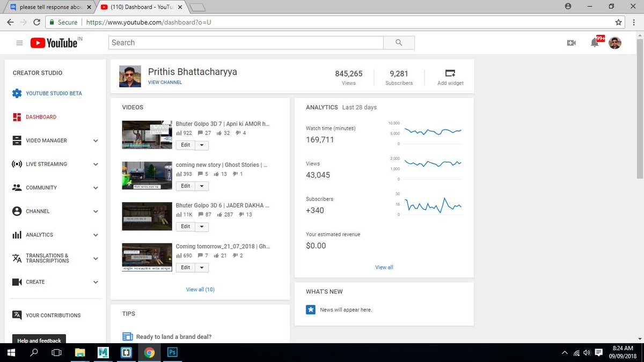The image size is (644, 362).
Task: Open thumbnail of Bhuter Golpo 3D 6 video
Action: click(147, 216)
